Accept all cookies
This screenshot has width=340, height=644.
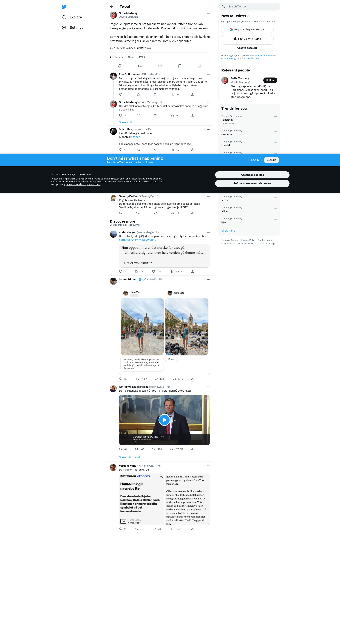(252, 175)
